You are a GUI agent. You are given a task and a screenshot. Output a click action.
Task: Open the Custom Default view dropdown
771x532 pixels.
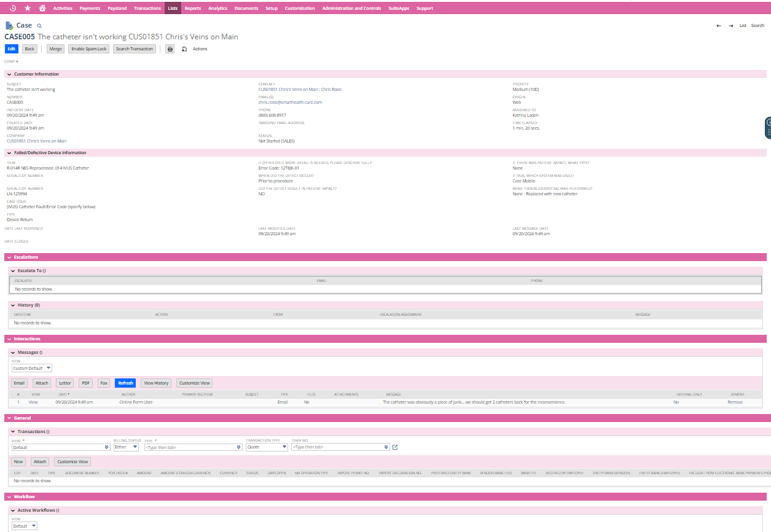(47, 368)
